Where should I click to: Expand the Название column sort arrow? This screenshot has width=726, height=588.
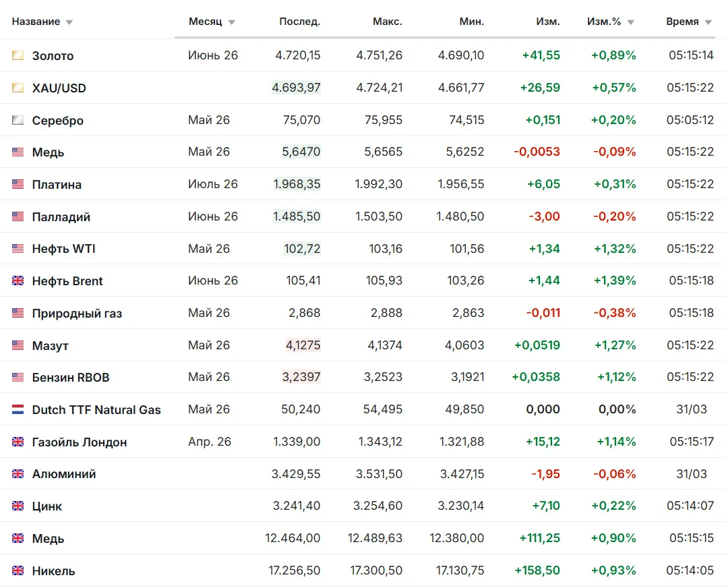coord(69,22)
